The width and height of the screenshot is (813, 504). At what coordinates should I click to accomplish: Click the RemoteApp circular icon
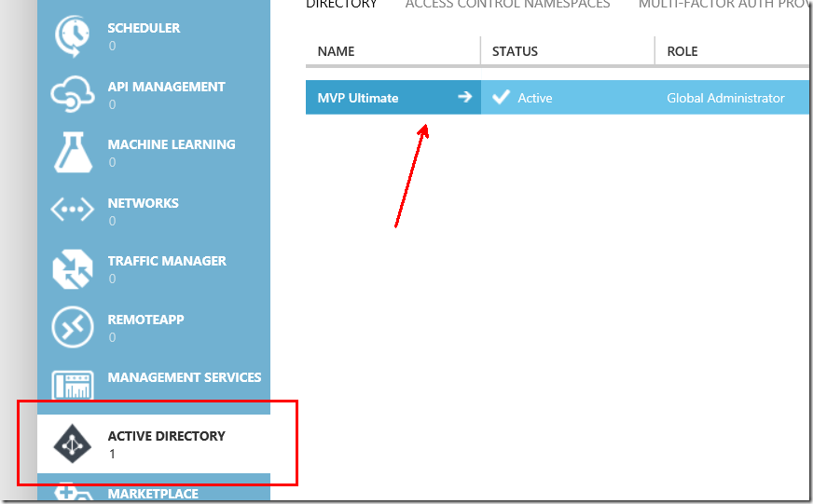click(x=73, y=327)
